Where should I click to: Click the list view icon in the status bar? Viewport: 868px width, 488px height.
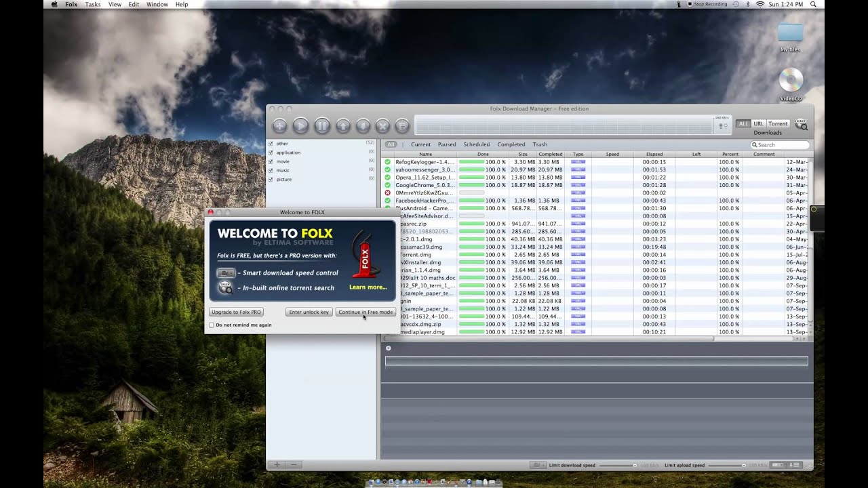(795, 465)
